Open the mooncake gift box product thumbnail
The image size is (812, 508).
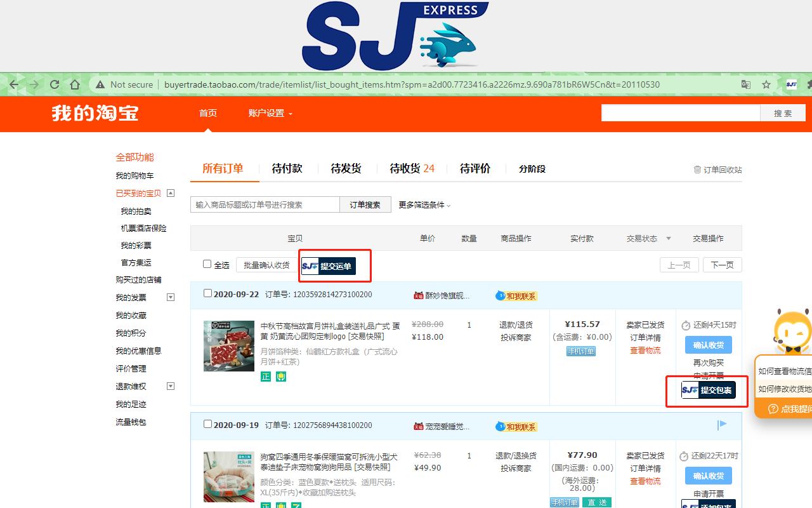(229, 346)
